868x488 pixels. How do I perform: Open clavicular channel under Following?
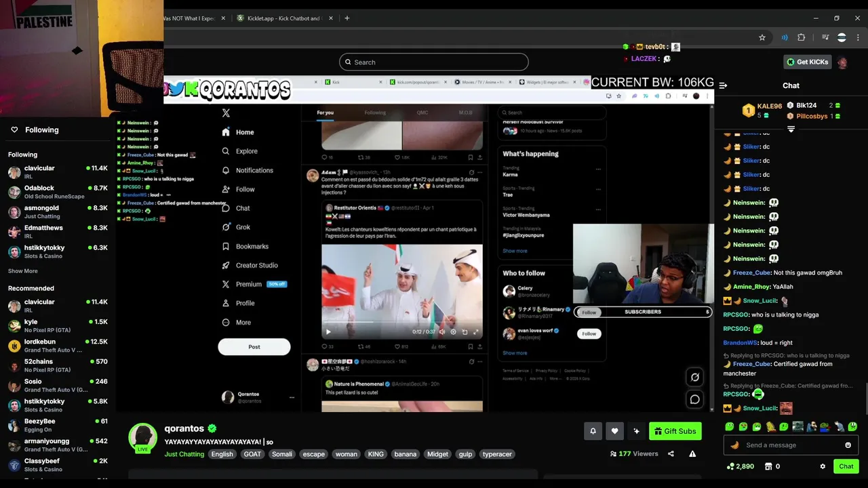(58, 172)
